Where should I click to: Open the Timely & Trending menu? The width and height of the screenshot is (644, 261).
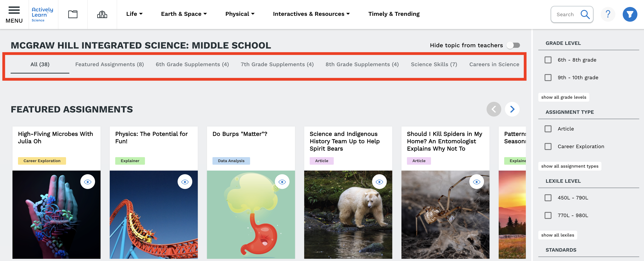point(394,14)
